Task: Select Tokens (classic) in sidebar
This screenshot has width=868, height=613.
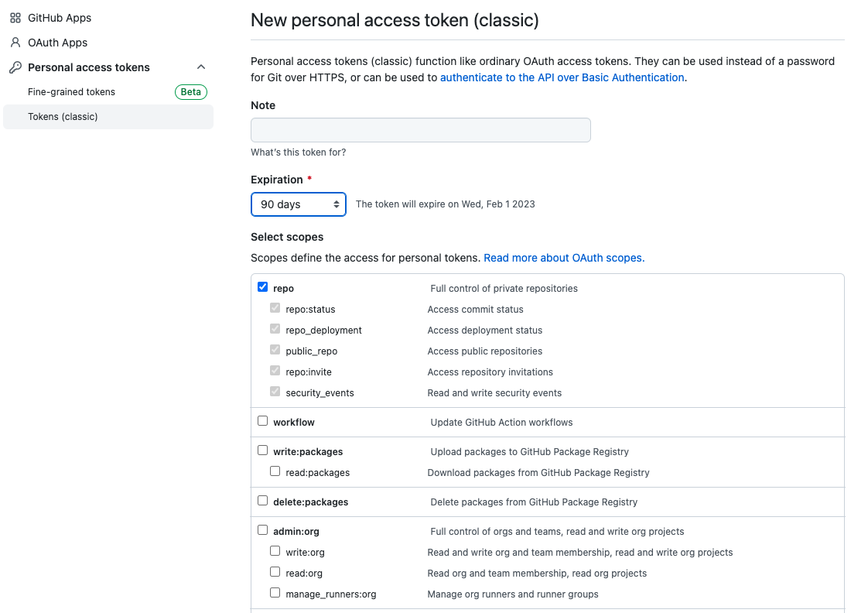Action: (x=63, y=117)
